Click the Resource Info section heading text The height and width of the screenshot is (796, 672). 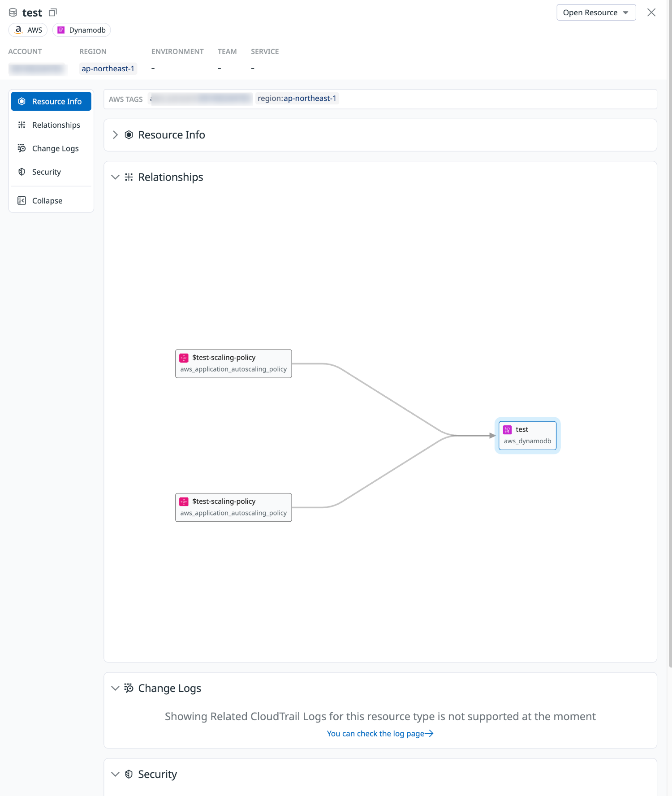tap(172, 135)
